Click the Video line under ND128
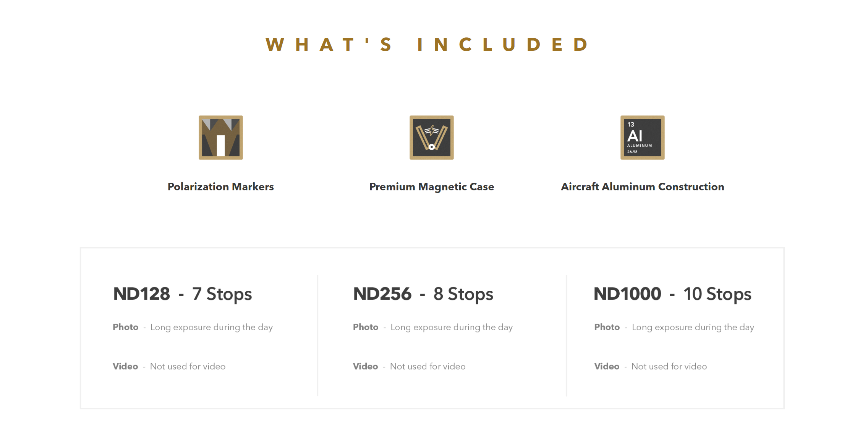 (x=169, y=366)
